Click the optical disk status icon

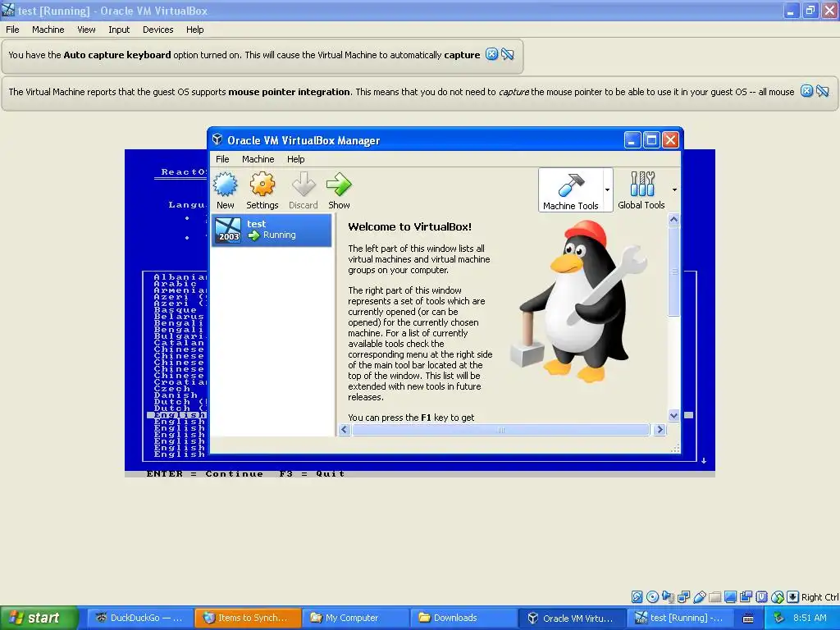click(x=652, y=597)
